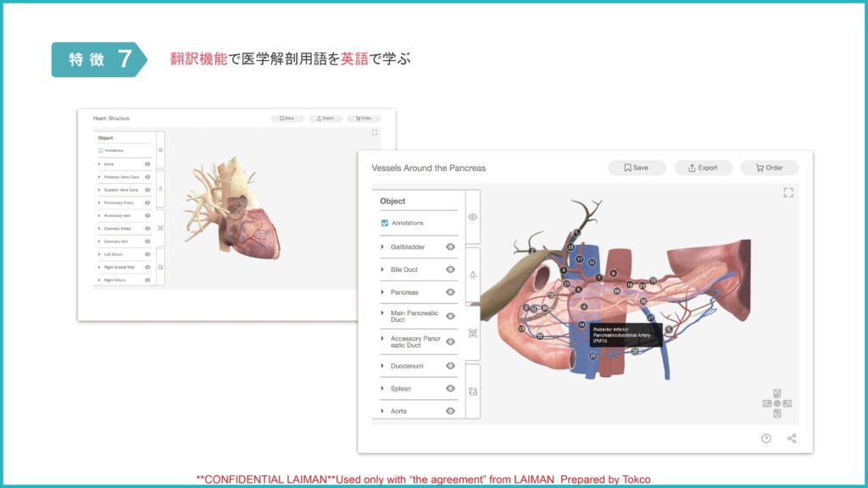Select Coronary Artery in heart object list
The width and height of the screenshot is (868, 488).
(x=118, y=229)
